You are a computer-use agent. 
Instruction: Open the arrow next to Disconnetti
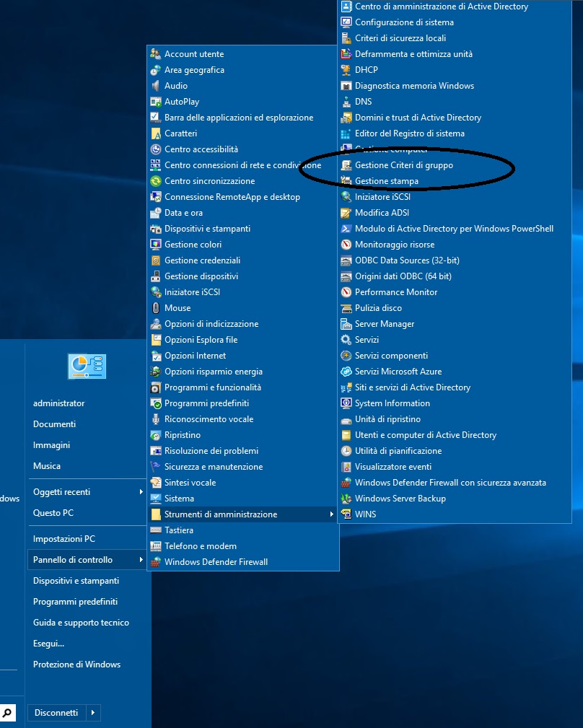click(92, 713)
